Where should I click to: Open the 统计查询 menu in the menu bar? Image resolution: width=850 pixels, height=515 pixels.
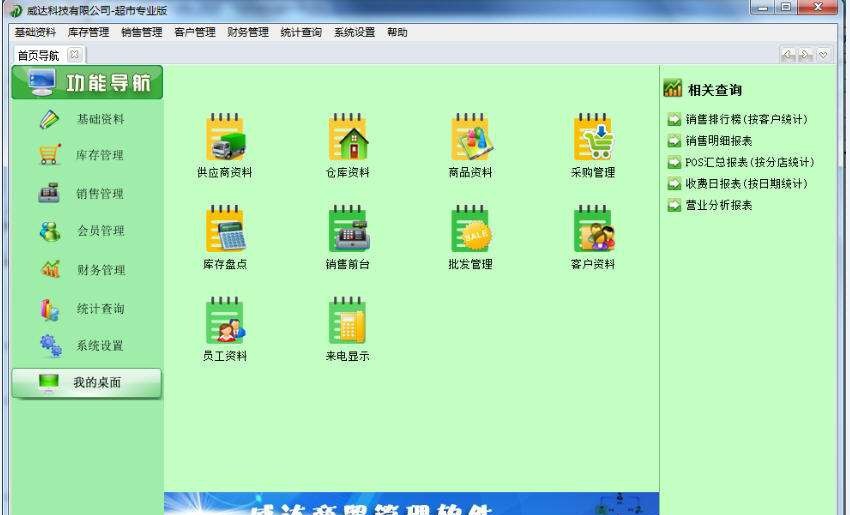[x=301, y=33]
